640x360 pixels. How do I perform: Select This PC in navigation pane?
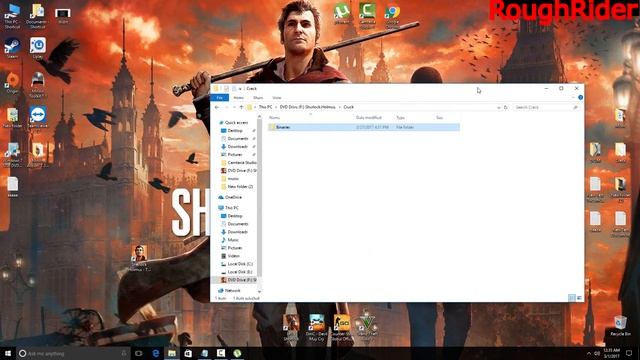click(229, 208)
